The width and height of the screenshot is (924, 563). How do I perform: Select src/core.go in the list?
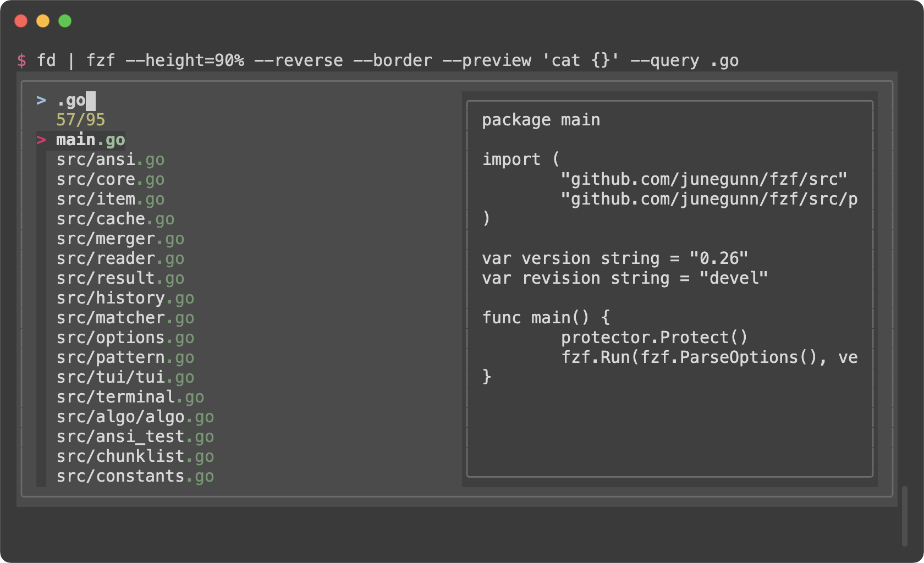(110, 180)
